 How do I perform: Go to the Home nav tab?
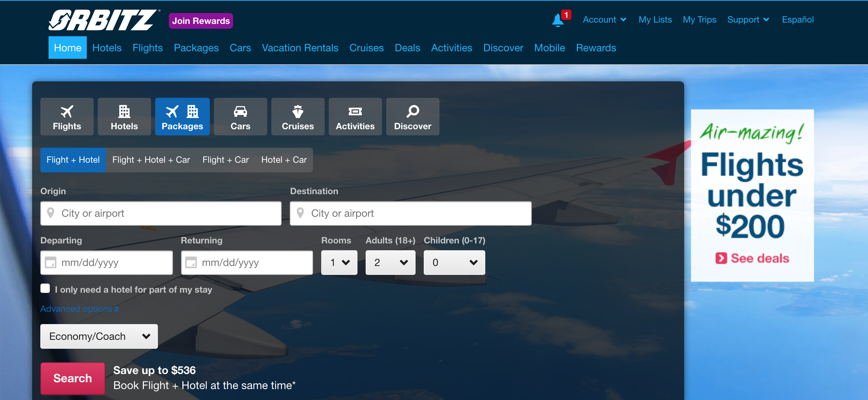coord(68,48)
